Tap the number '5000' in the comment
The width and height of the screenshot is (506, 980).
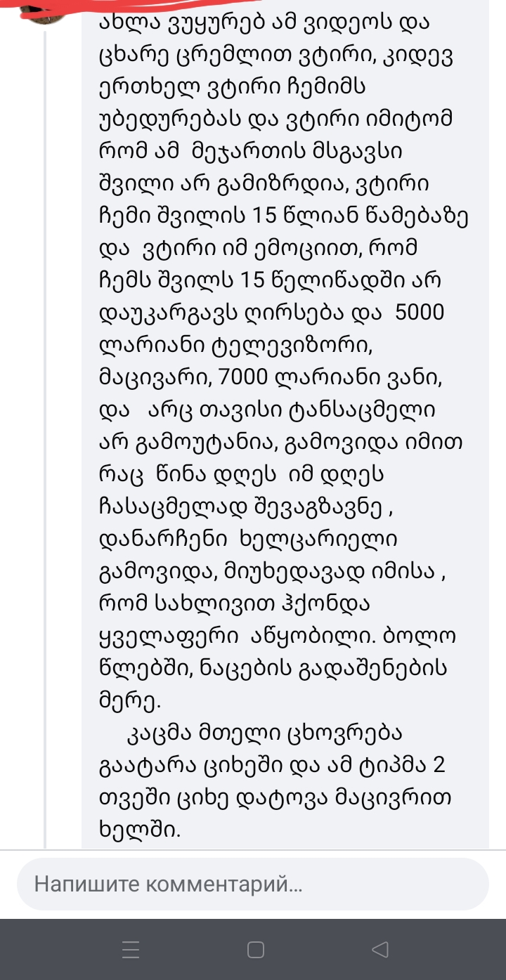point(420,311)
